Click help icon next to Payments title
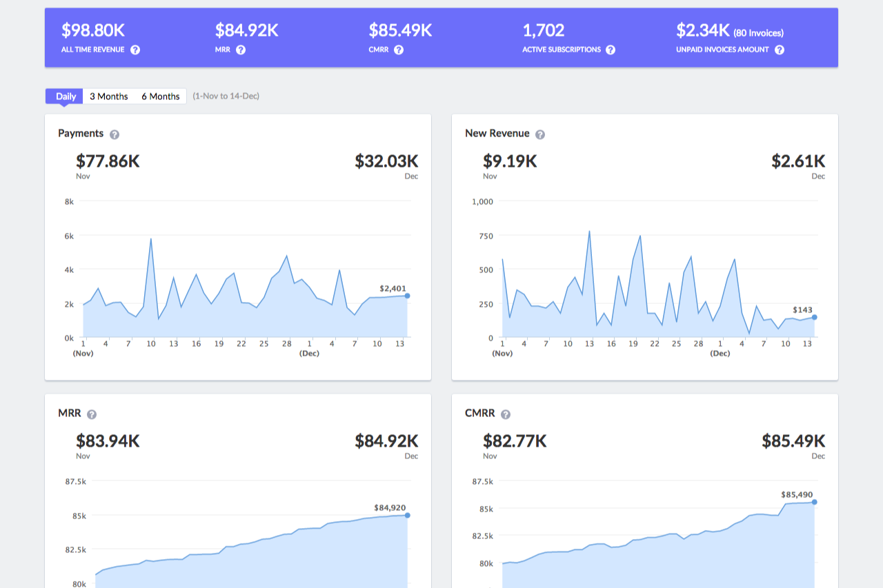The width and height of the screenshot is (883, 588). [115, 134]
